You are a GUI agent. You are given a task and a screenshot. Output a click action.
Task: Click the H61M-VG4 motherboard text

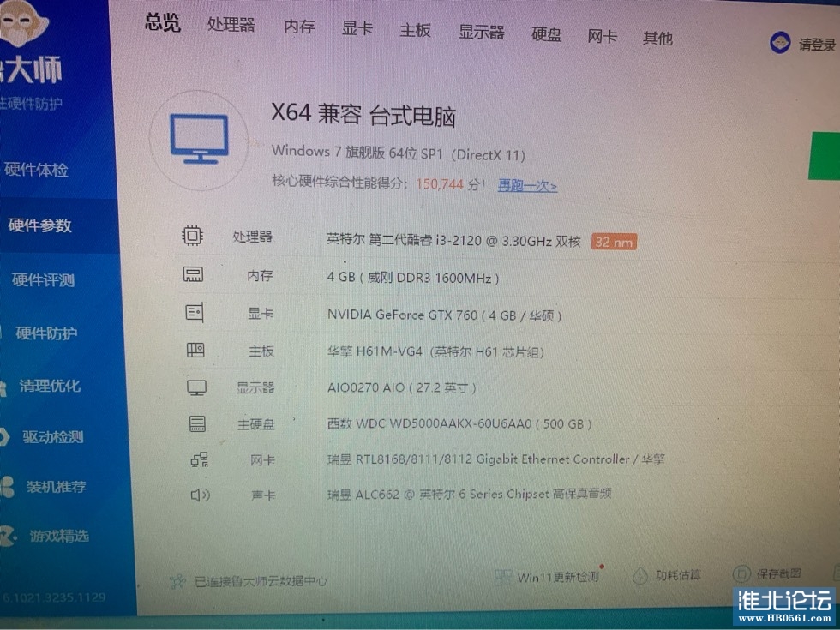(x=435, y=352)
